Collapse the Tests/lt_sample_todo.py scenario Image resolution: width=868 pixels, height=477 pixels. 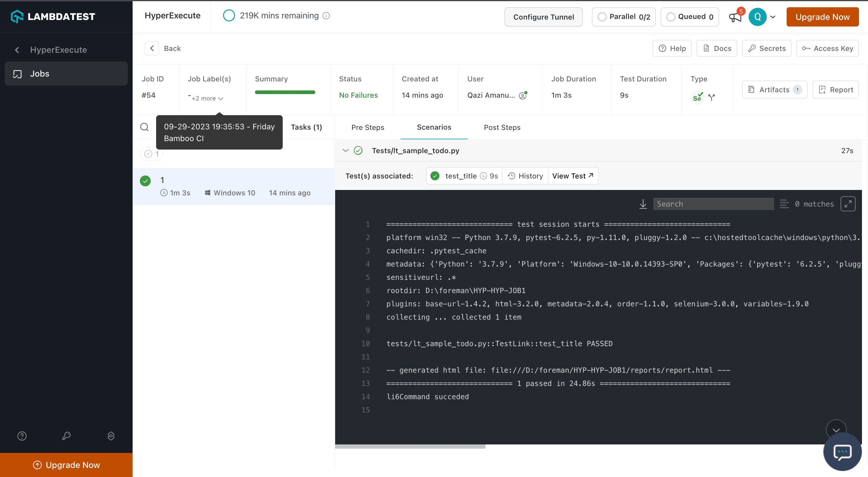coord(345,151)
